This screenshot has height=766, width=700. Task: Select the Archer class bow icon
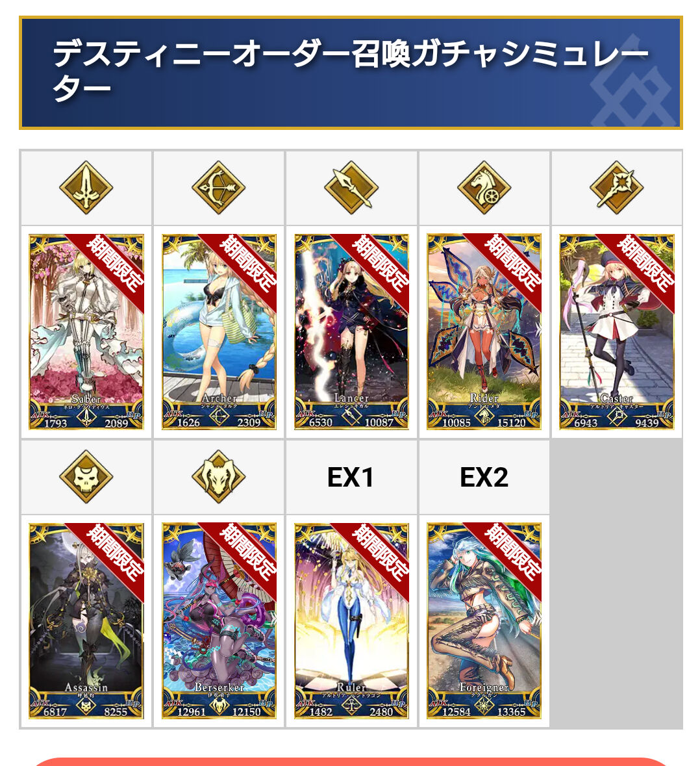coord(218,188)
